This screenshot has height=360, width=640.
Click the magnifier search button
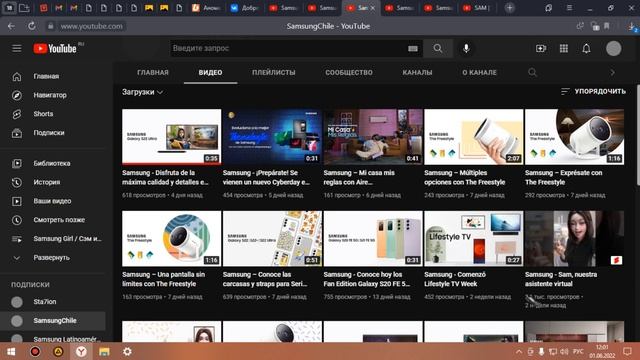coord(438,49)
